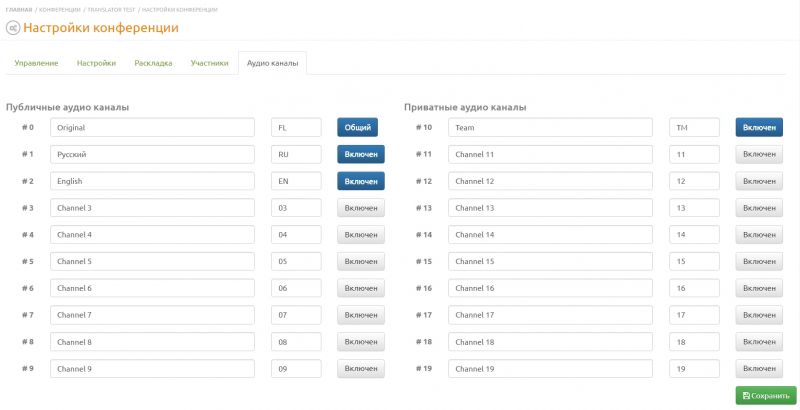Enable private channel #18 with Включен
This screenshot has width=800, height=410.
coord(759,342)
